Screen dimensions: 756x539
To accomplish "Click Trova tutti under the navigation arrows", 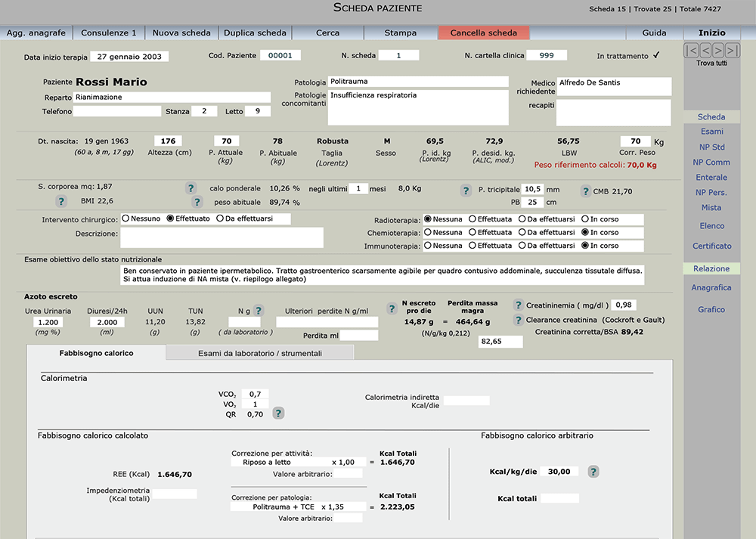I will [x=711, y=64].
